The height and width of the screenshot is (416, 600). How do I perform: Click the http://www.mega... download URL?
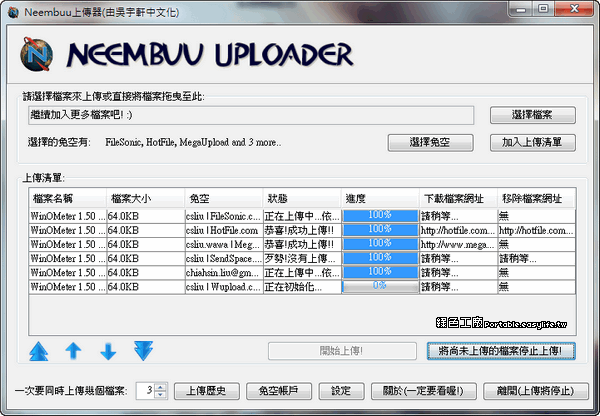[458, 245]
